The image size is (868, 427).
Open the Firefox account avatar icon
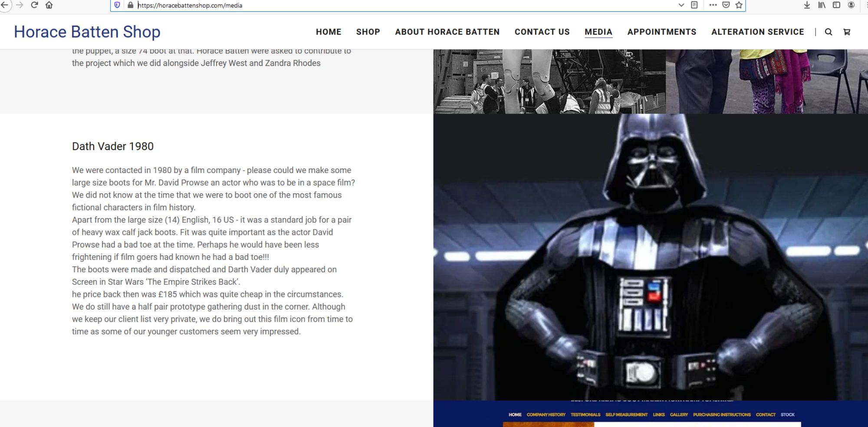point(851,5)
